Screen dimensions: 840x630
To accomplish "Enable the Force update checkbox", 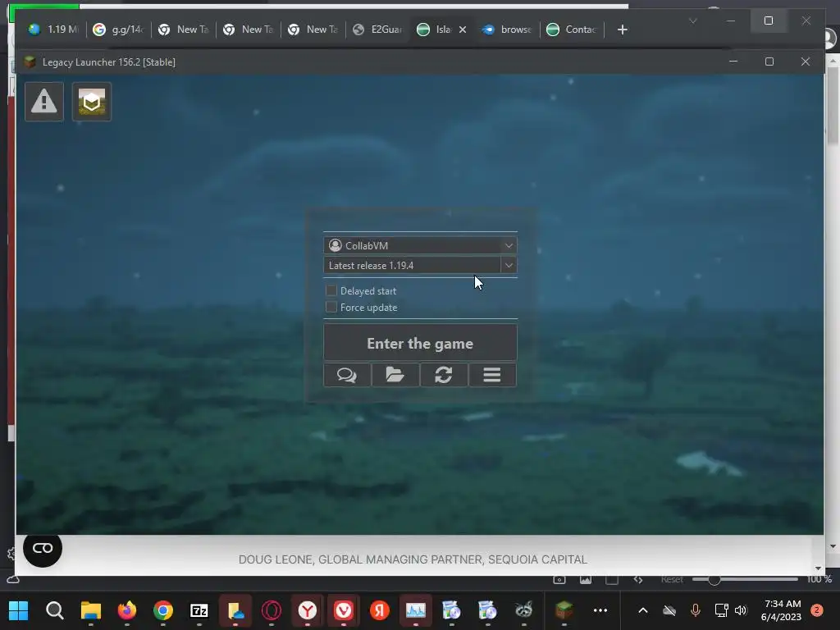I will (331, 307).
